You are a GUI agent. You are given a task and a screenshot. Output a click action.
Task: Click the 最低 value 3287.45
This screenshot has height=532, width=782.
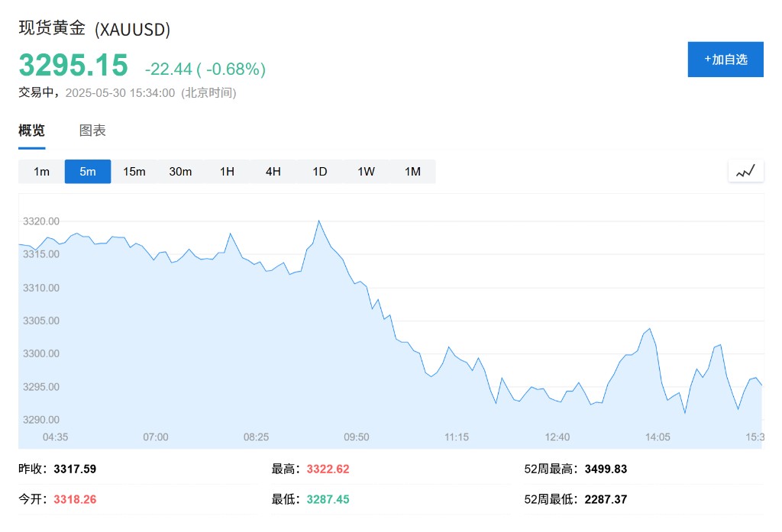[x=328, y=499]
